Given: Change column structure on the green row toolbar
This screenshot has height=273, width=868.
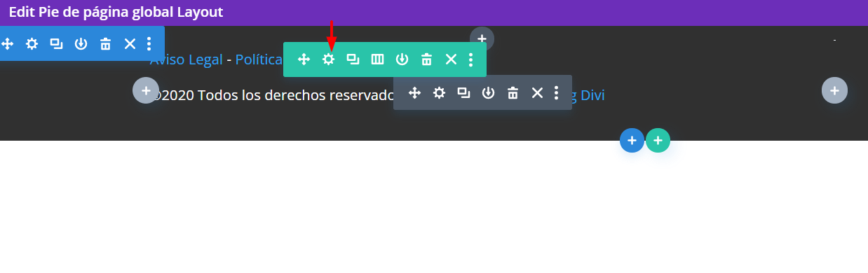Looking at the screenshot, I should 377,59.
